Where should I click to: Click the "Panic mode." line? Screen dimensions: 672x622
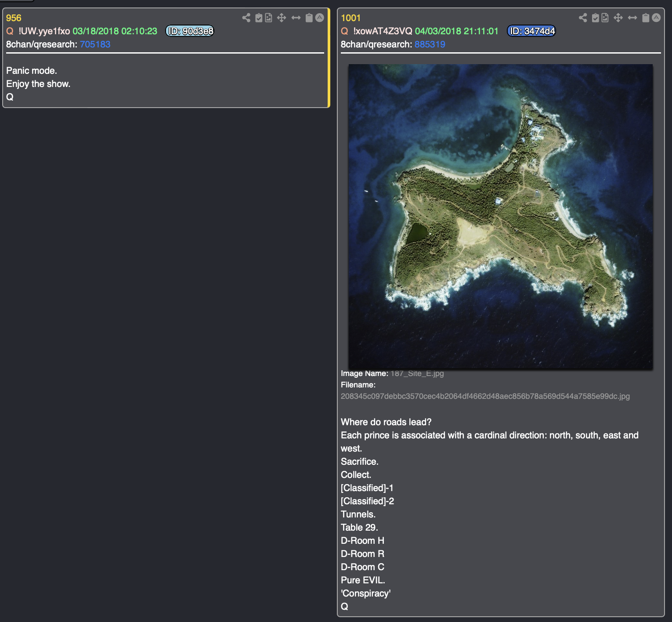click(32, 71)
